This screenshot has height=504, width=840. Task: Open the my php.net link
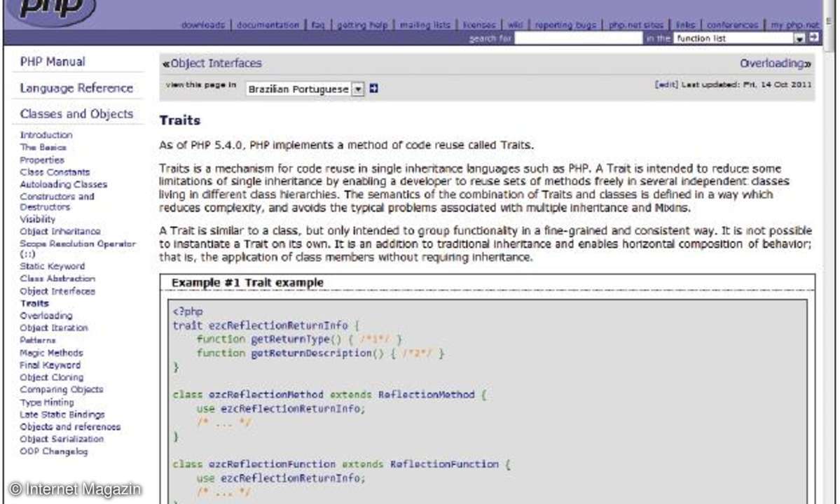pyautogui.click(x=795, y=24)
